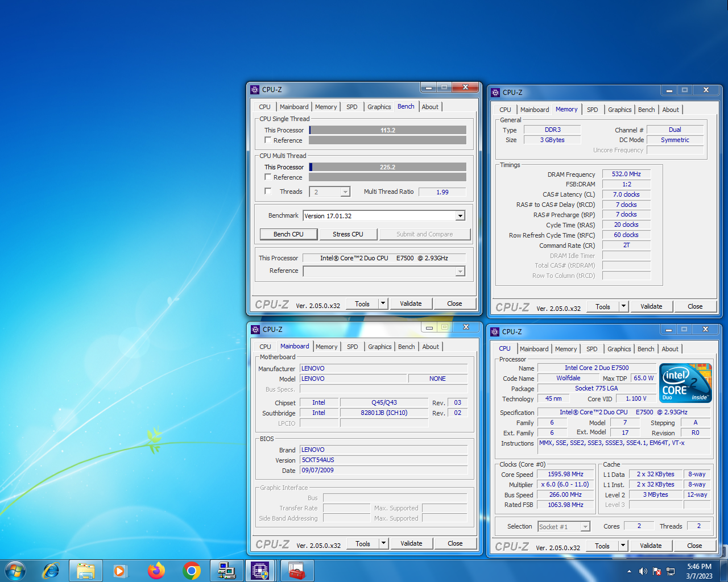The height and width of the screenshot is (582, 728).
Task: Open Windows Explorer folder icon in taskbar
Action: (x=86, y=571)
